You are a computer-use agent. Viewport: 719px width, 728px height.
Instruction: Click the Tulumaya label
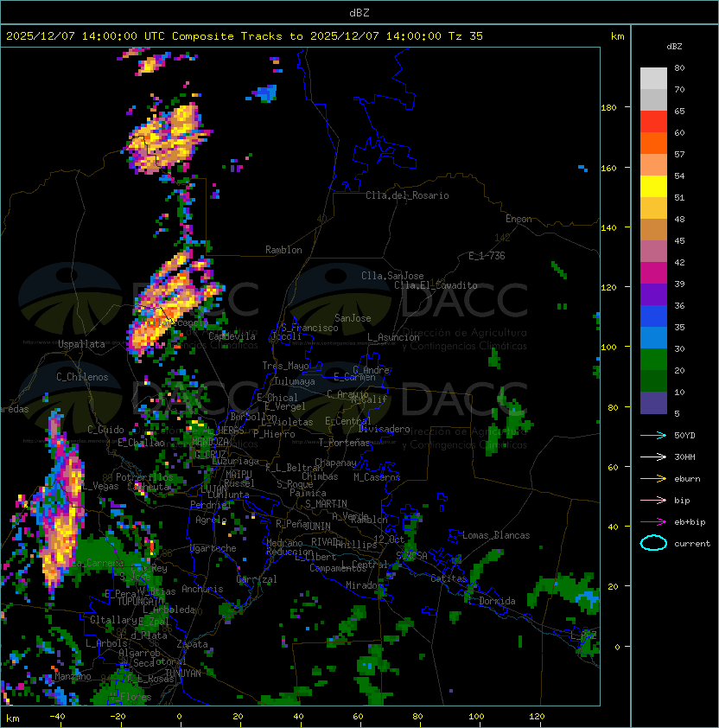pyautogui.click(x=295, y=381)
